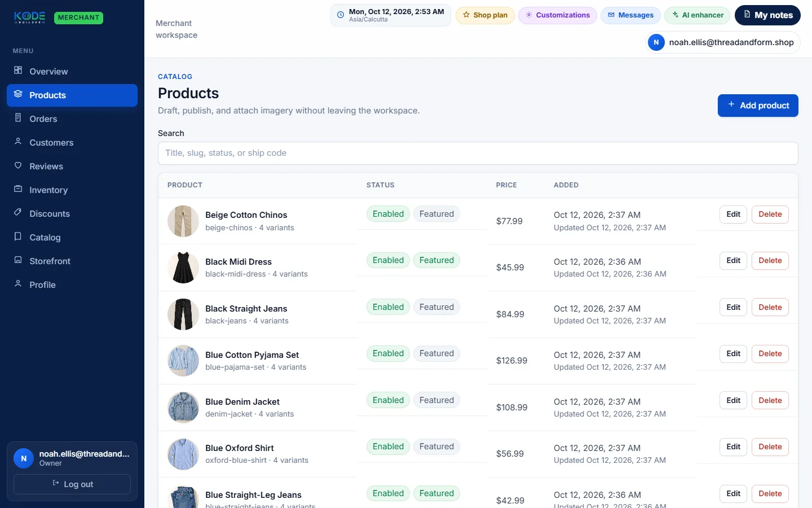812x508 pixels.
Task: Open the Black Straight Jeans thumbnail
Action: coord(183,314)
